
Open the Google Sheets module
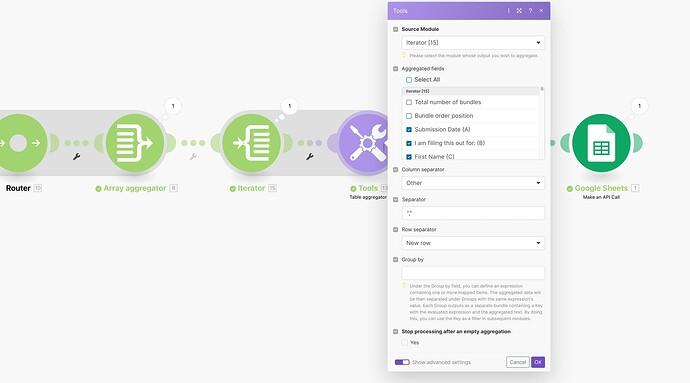point(601,143)
